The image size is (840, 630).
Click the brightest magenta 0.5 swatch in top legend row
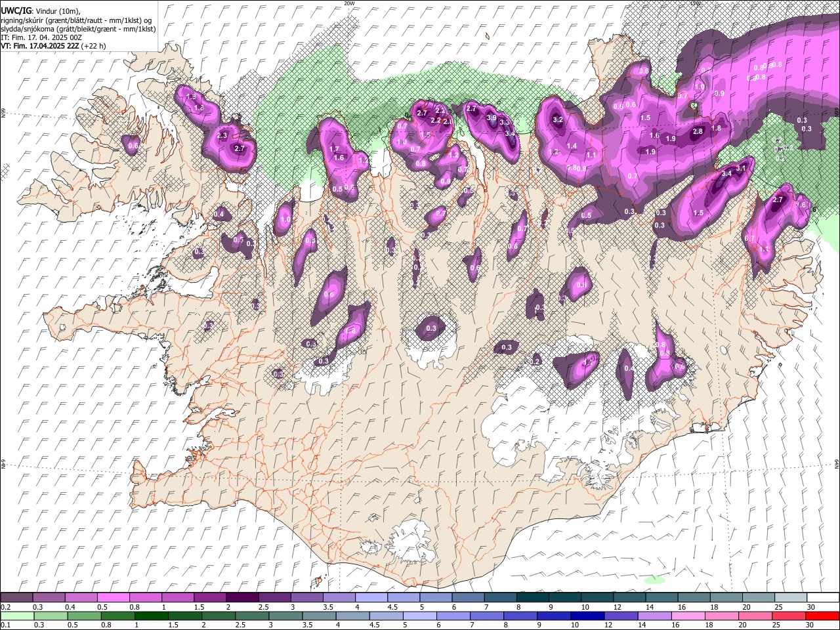click(113, 598)
